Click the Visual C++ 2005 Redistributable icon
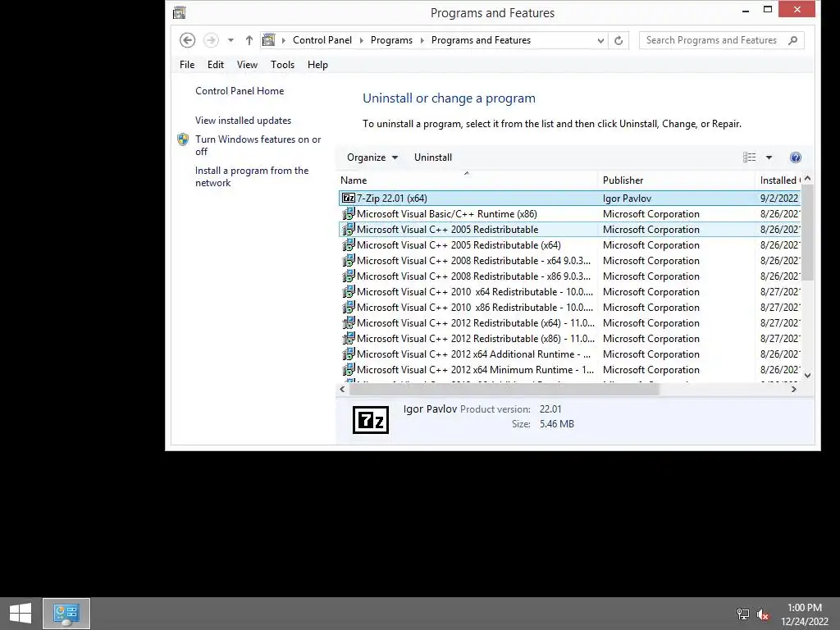Viewport: 840px width, 630px height. click(349, 230)
